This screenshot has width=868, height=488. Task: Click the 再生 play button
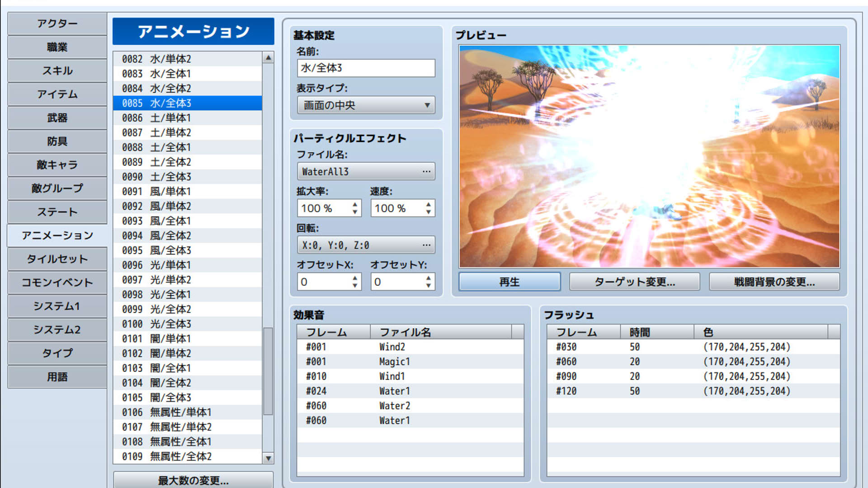point(509,282)
